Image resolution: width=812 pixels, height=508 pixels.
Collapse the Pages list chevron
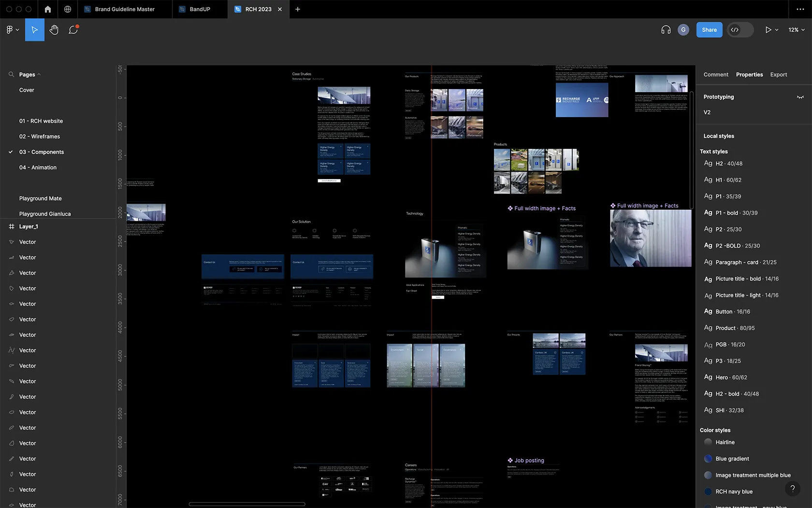click(39, 75)
